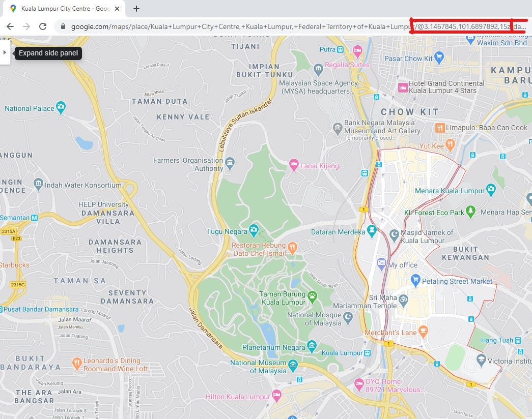The width and height of the screenshot is (532, 419).
Task: Click the Hang Tuah station icon
Action: point(518,340)
